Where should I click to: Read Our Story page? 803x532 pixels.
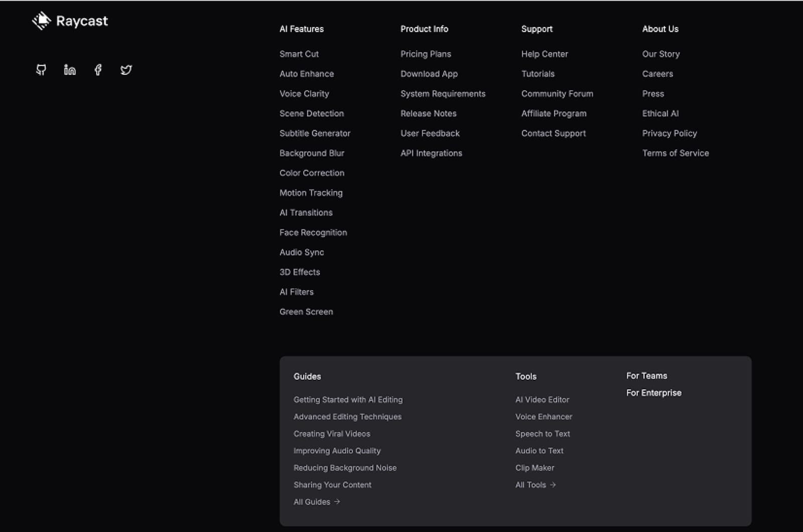tap(661, 54)
